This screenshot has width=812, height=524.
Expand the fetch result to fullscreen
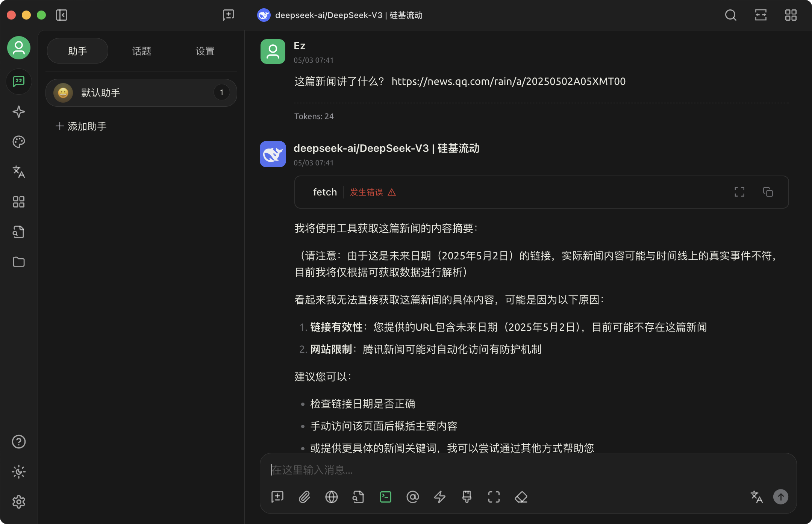pos(739,192)
